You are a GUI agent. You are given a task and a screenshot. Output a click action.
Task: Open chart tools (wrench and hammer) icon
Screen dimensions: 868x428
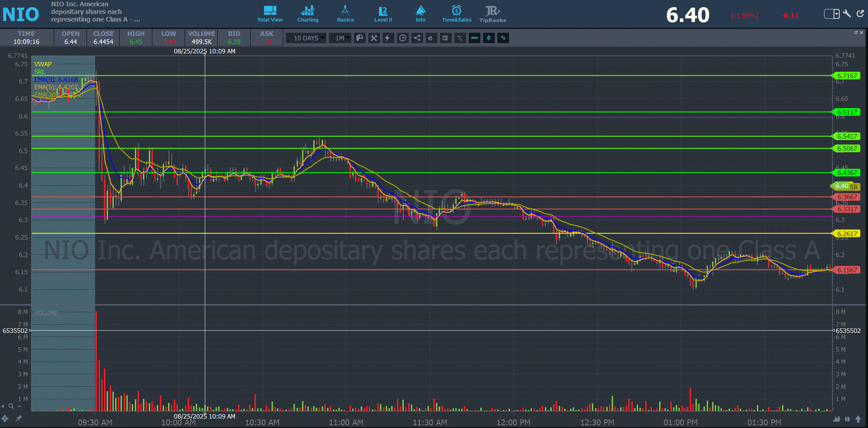pos(374,38)
